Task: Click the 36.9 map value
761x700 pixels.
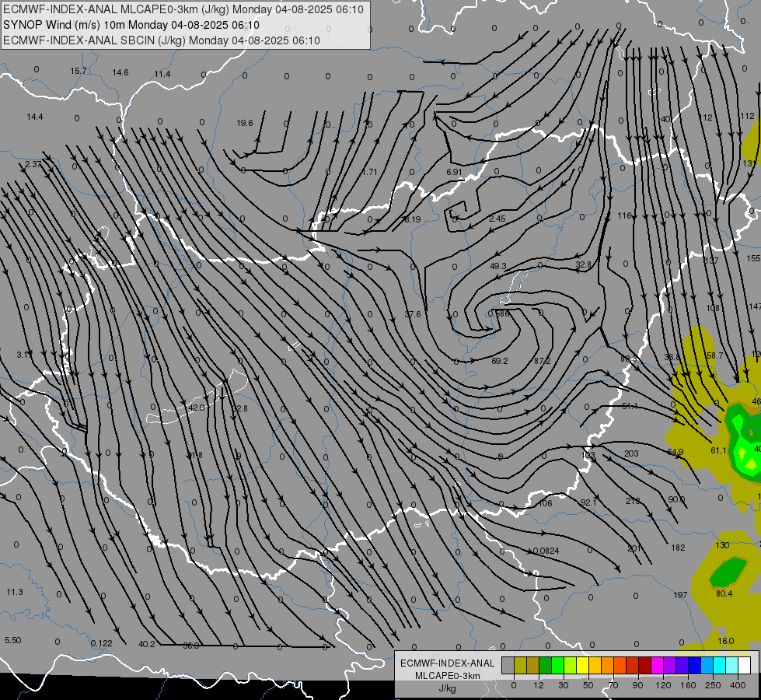Action: click(x=190, y=646)
